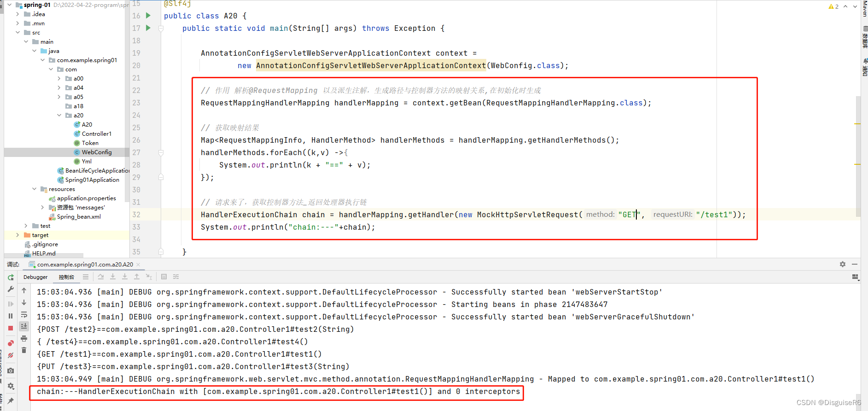Click the up arrow in the console toolbar
This screenshot has width=868, height=411.
pyautogui.click(x=24, y=290)
